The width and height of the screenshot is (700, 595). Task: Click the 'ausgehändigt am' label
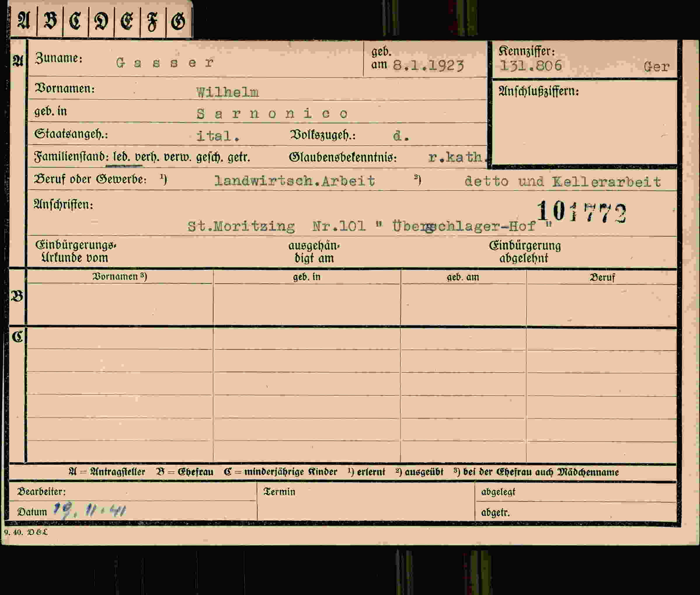[314, 252]
